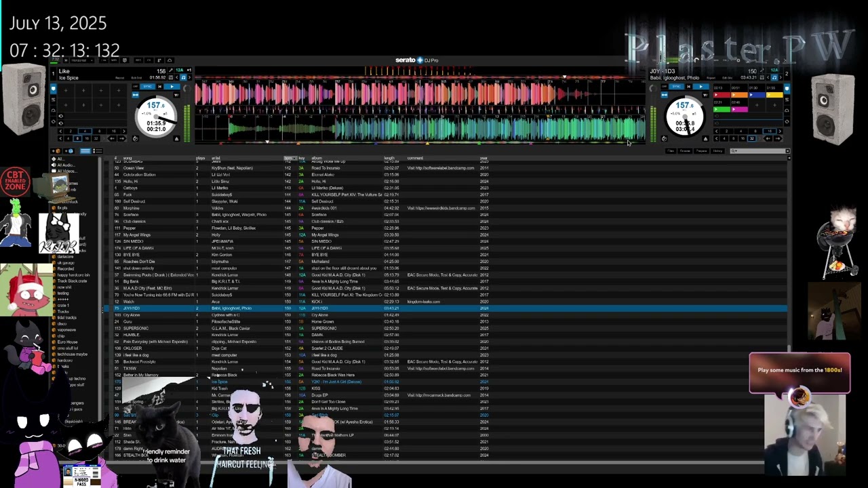Trigger the orange hot cue at 00:51
The image size is (868, 488).
[739, 95]
